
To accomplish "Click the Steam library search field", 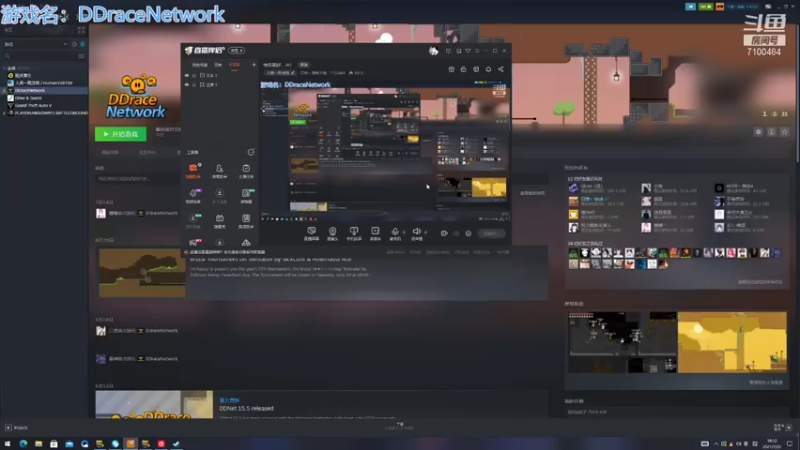I will [x=40, y=56].
